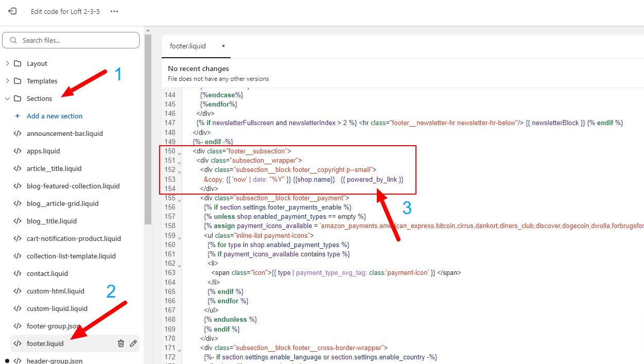Delete footer.liquid with the trash icon
This screenshot has width=644, height=364.
[121, 343]
